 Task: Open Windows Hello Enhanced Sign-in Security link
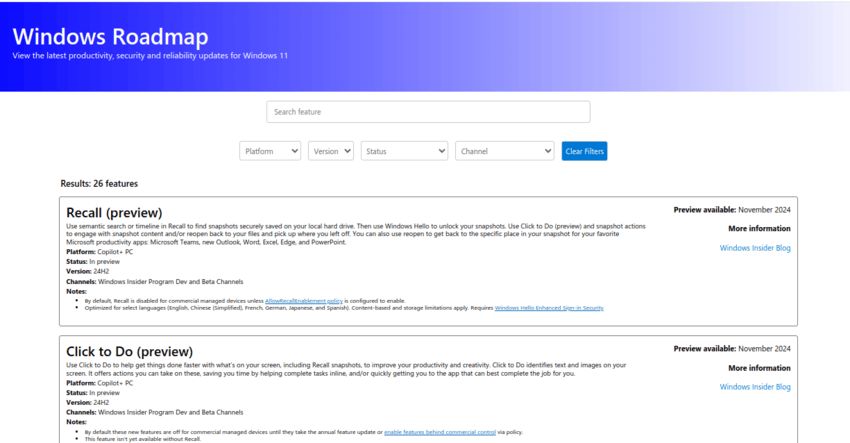pos(549,308)
